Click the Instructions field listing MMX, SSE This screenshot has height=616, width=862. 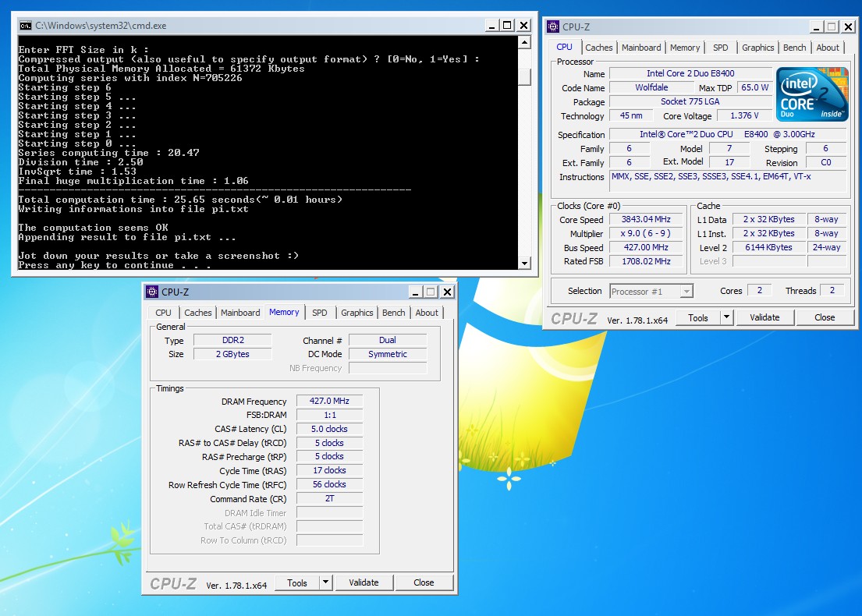tap(729, 181)
